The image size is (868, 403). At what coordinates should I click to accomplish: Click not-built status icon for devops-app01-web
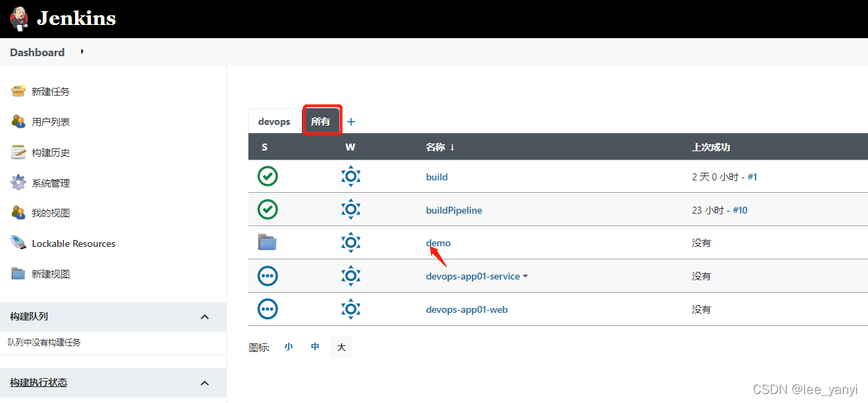(268, 309)
